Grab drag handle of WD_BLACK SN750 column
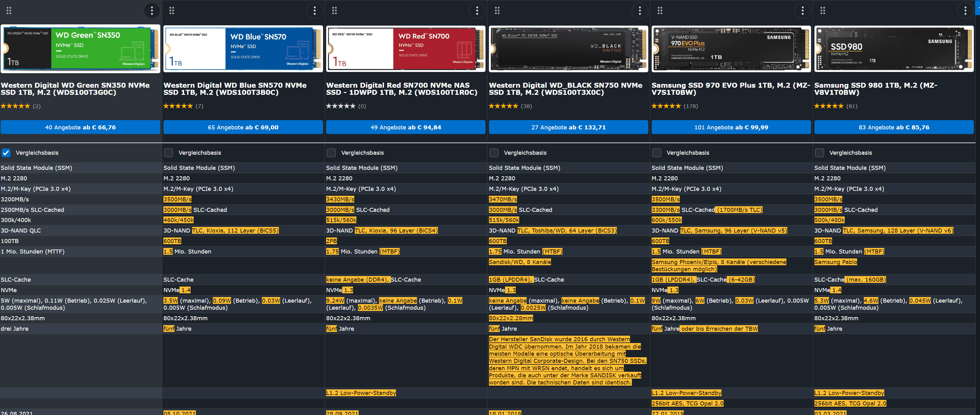 point(497,10)
